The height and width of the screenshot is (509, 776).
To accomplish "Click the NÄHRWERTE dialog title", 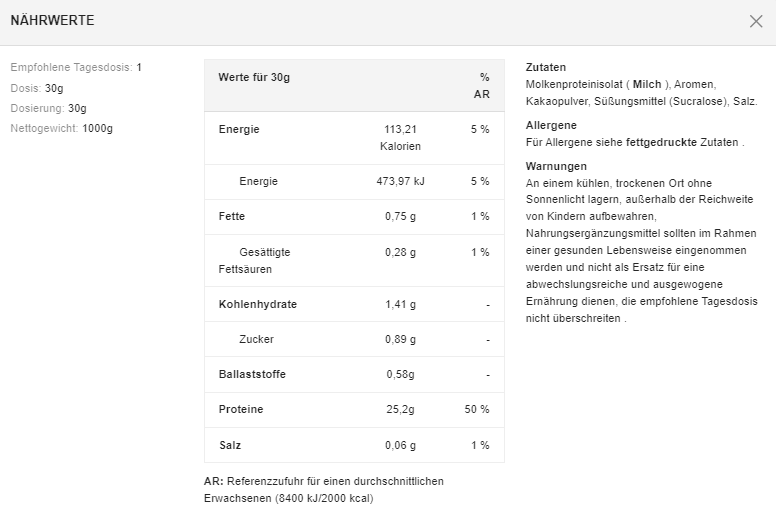I will [52, 21].
